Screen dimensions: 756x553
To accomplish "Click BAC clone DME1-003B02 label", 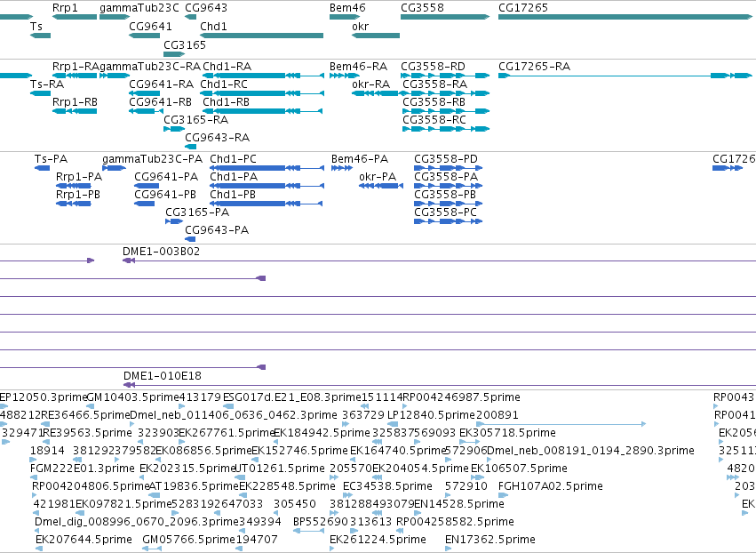I will (x=161, y=252).
